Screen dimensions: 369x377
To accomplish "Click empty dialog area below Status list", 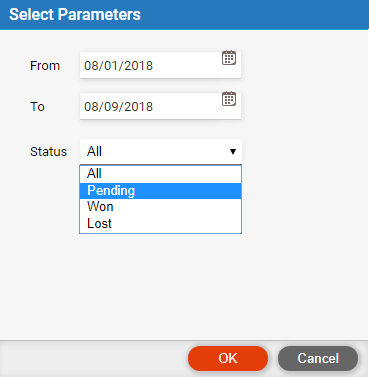I will (x=184, y=287).
